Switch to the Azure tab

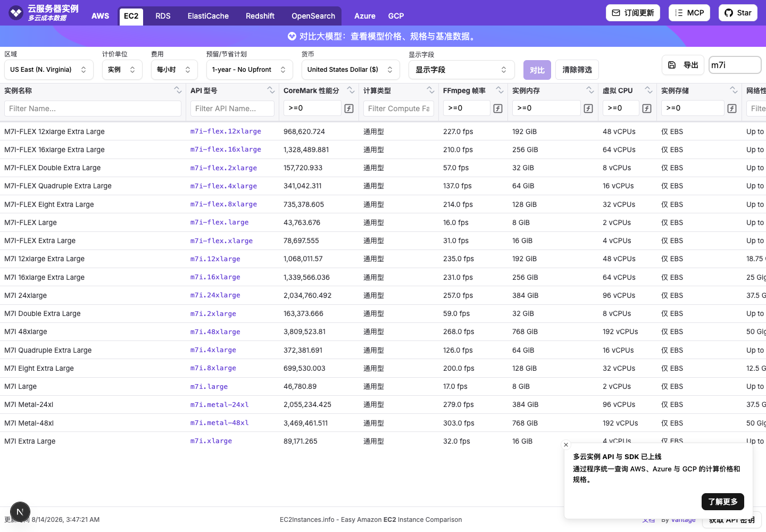click(x=365, y=16)
